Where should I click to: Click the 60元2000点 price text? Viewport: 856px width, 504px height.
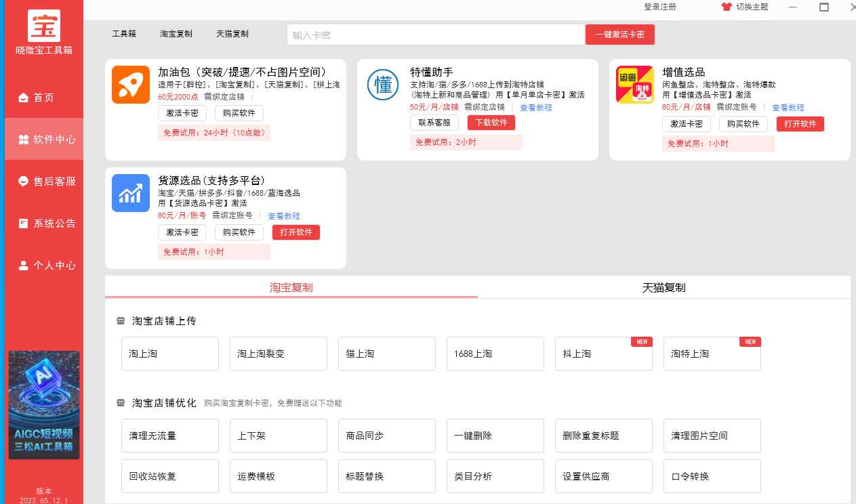click(x=178, y=96)
